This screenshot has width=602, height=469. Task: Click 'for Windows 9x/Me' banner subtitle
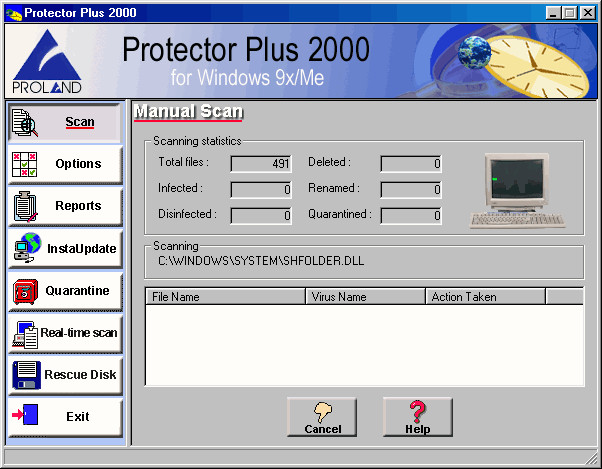pyautogui.click(x=247, y=78)
